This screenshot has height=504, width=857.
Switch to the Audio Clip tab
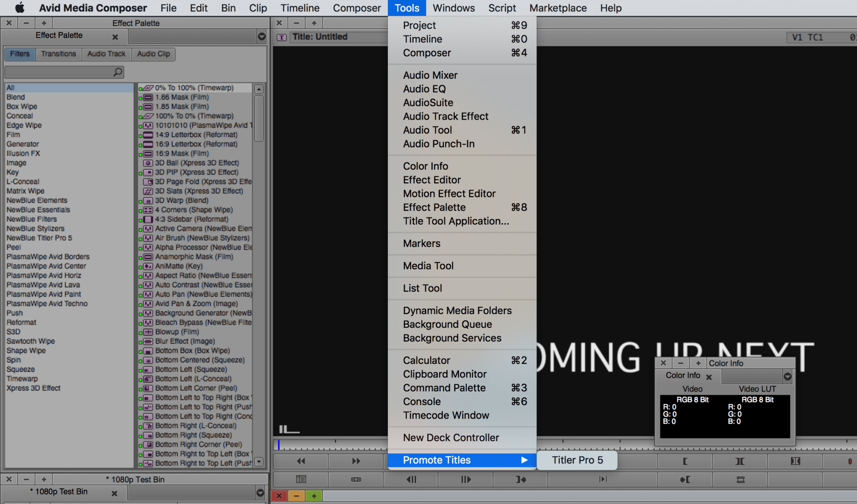click(154, 54)
